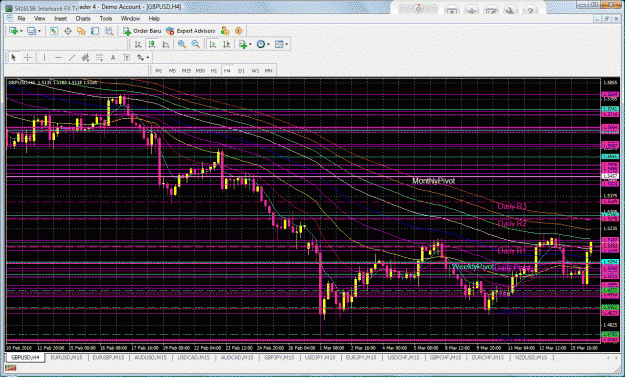Select the Horizontal Line tool
Viewport: 625px width, 377px height.
[58, 58]
